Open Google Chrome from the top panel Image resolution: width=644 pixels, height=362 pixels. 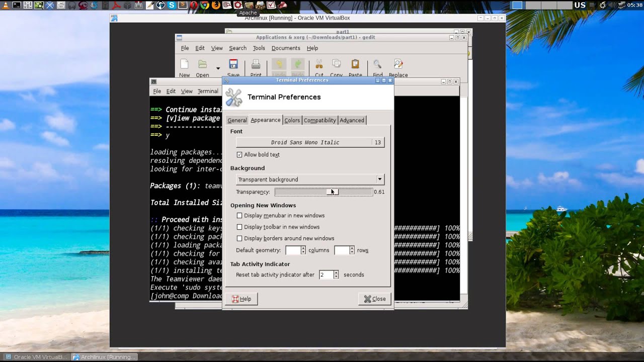(x=204, y=5)
